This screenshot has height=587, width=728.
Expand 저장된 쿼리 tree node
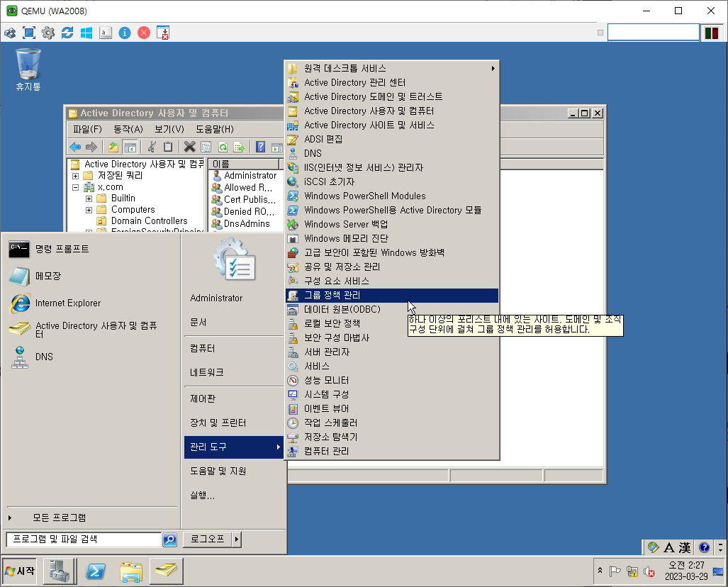coord(75,176)
